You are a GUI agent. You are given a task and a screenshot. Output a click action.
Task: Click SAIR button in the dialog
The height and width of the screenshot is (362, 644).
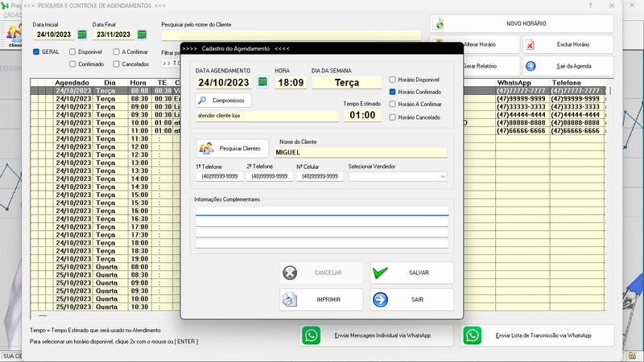pyautogui.click(x=412, y=299)
